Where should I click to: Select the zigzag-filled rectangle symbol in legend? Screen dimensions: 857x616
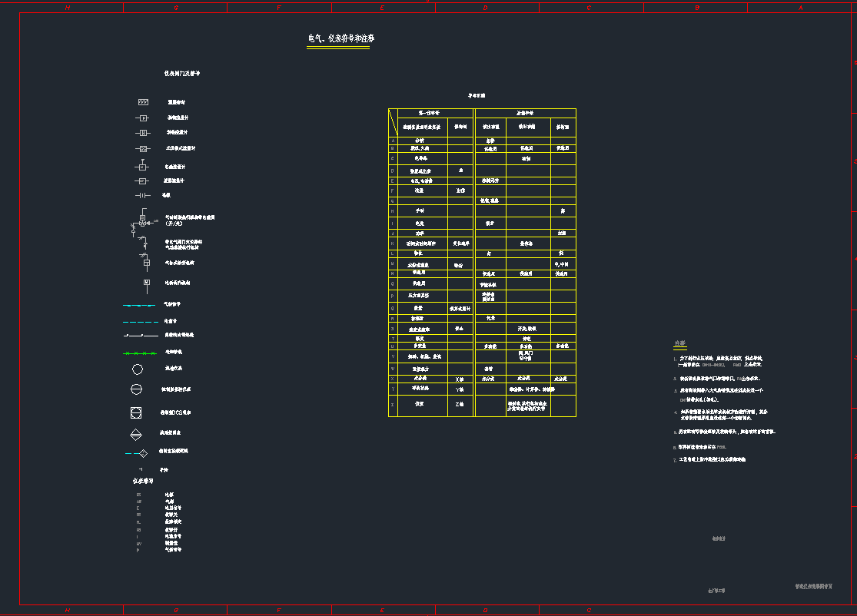[143, 102]
